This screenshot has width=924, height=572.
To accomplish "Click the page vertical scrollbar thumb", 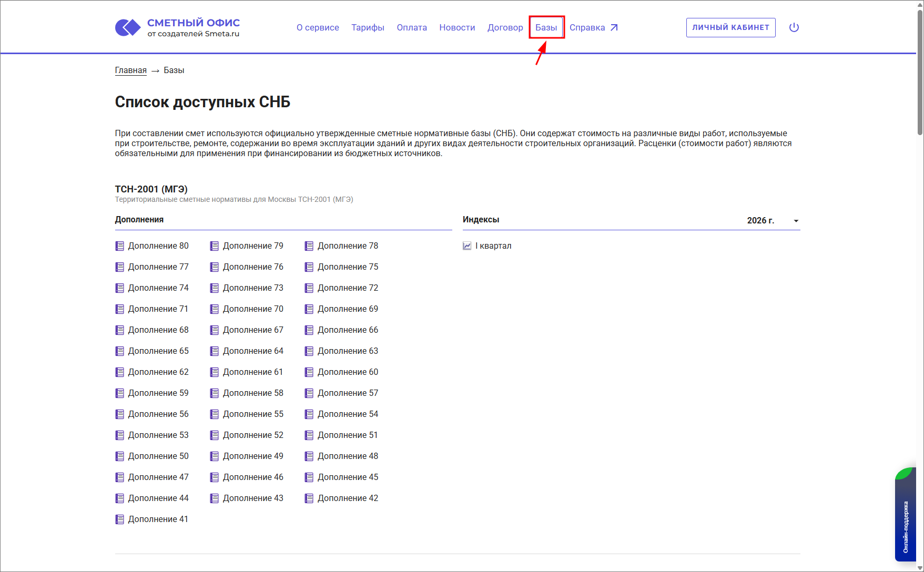I will [x=920, y=74].
